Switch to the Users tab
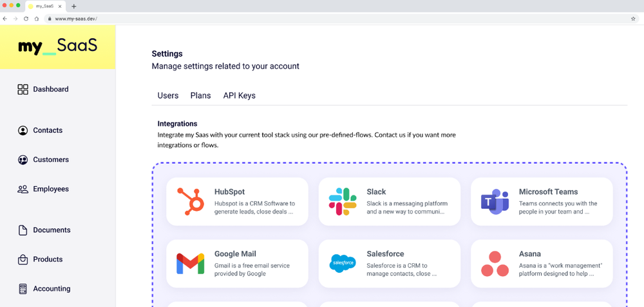644x307 pixels. [x=168, y=95]
